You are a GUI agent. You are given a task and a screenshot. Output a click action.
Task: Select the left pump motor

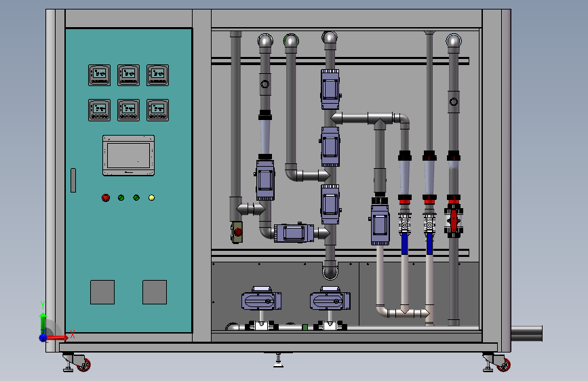pyautogui.click(x=261, y=299)
